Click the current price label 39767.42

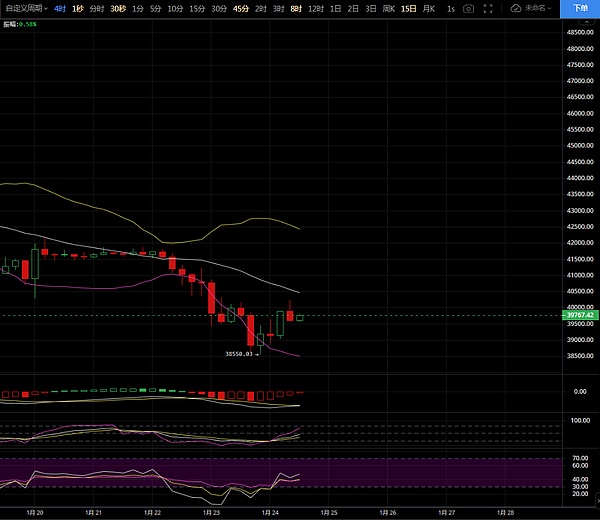click(580, 315)
